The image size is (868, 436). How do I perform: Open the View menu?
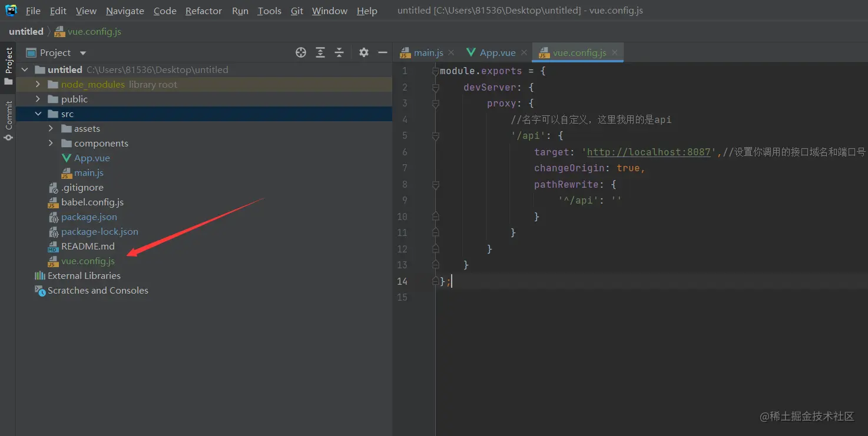coord(86,11)
